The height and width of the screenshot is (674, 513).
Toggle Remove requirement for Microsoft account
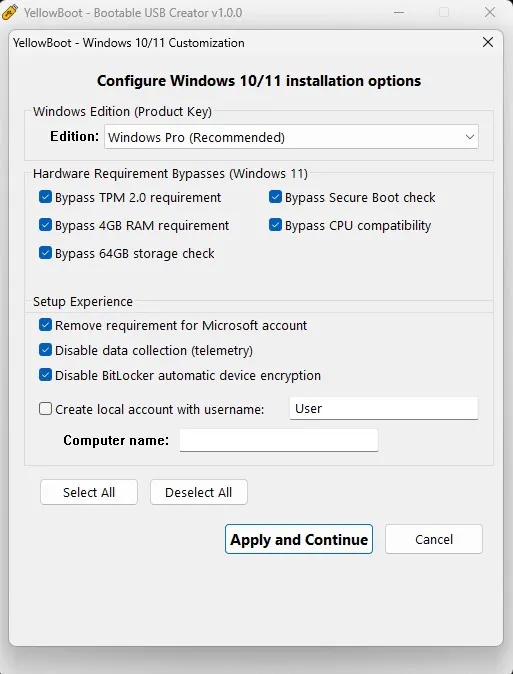(x=45, y=325)
